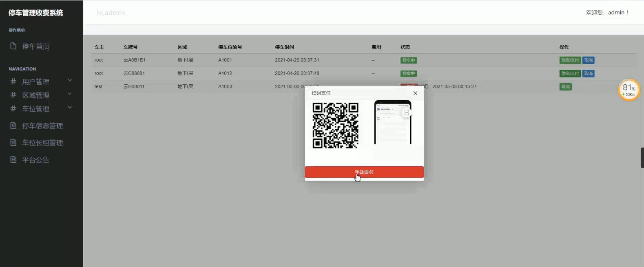Click the payment QR code image
This screenshot has width=644, height=267.
tap(335, 125)
